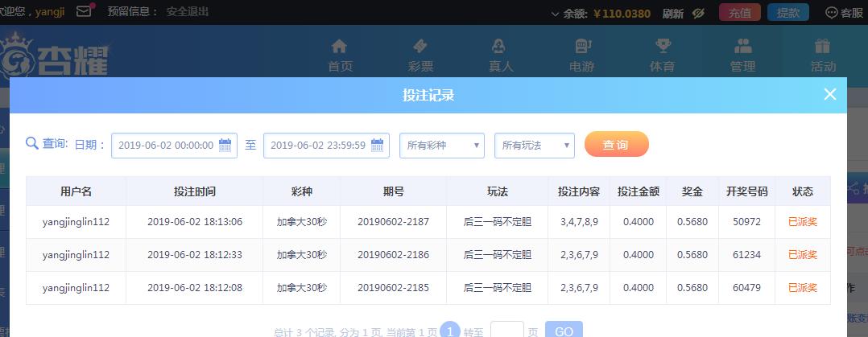The height and width of the screenshot is (337, 868).
Task: Open 彩票 lottery nav item
Action: (420, 55)
